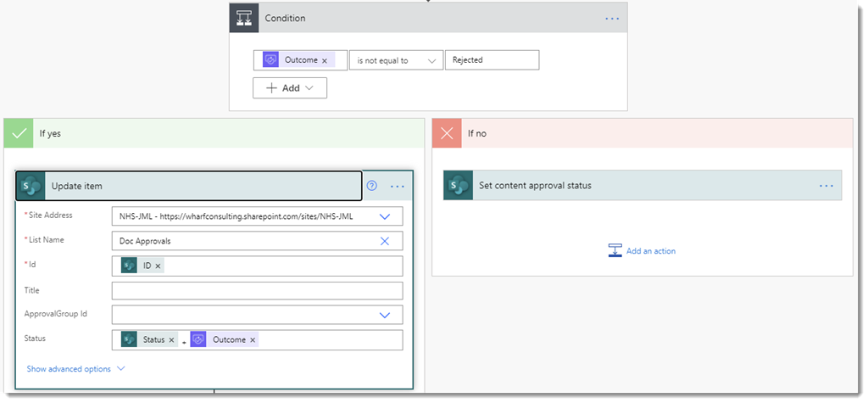Click the Add button in Condition
Screen dimensions: 868x403
click(290, 87)
